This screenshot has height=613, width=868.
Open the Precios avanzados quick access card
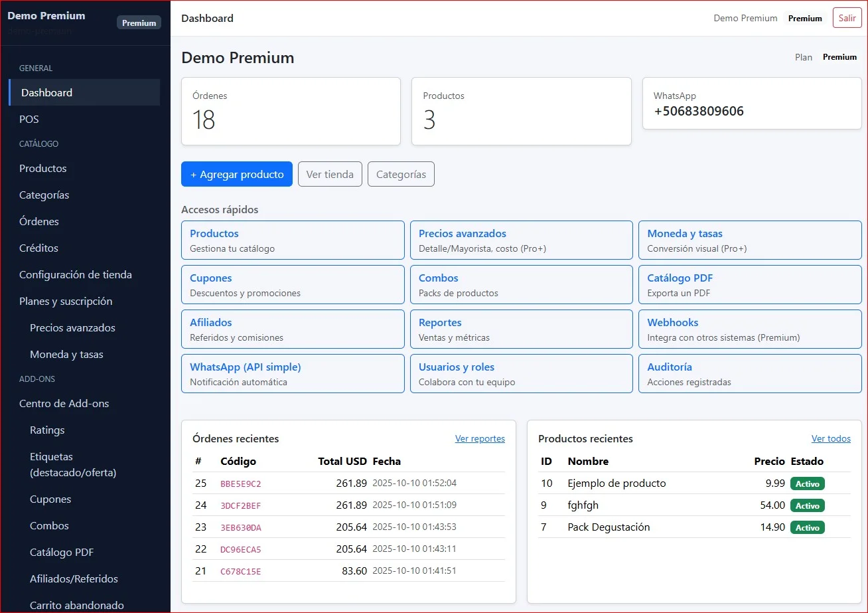pyautogui.click(x=521, y=240)
